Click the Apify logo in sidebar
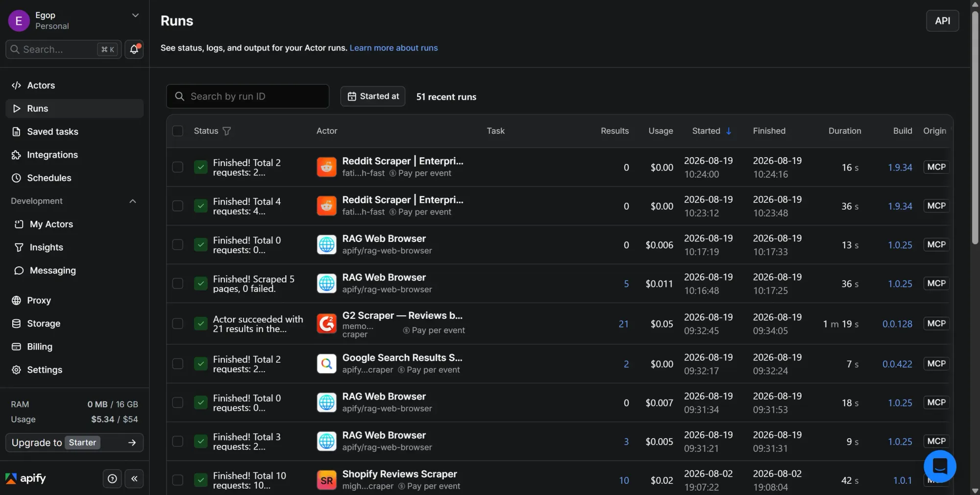The width and height of the screenshot is (980, 495). (25, 478)
